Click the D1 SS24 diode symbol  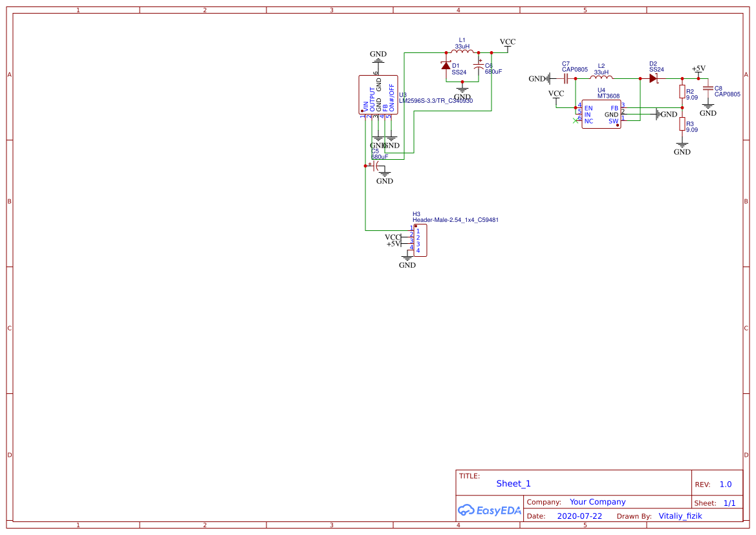[x=446, y=66]
